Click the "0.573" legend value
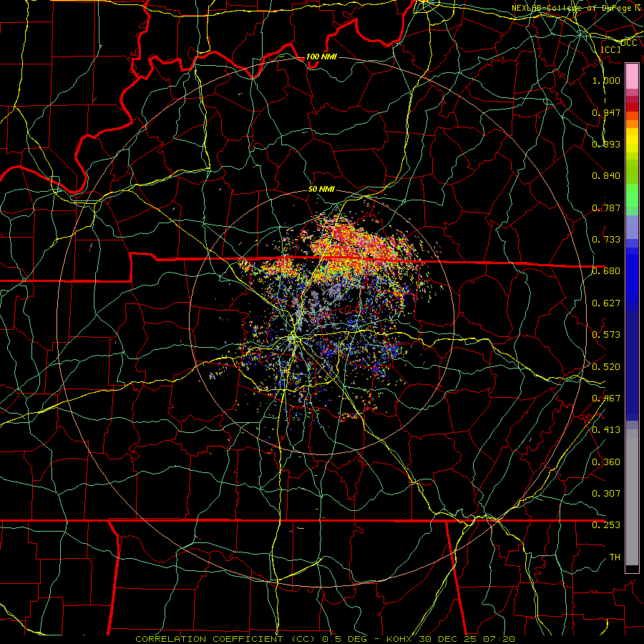 tap(606, 335)
